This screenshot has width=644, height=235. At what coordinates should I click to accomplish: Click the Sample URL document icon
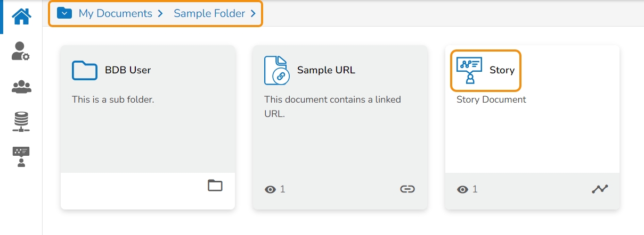[x=276, y=70]
